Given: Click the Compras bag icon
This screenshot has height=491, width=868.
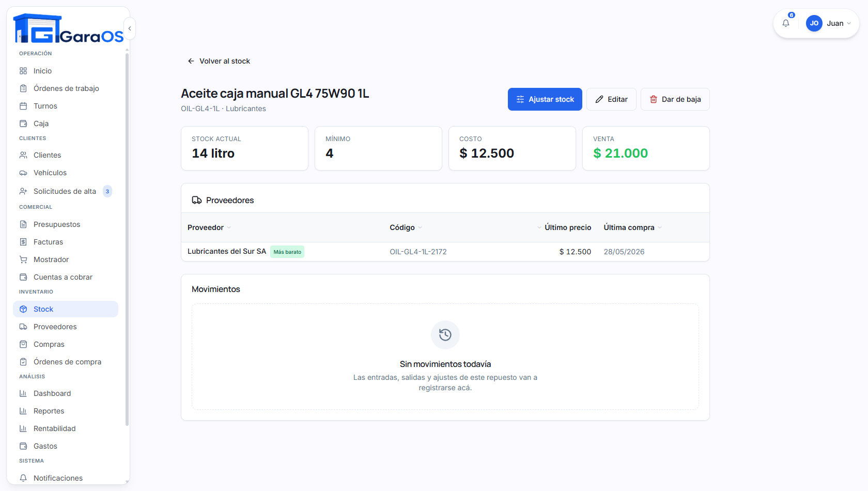Looking at the screenshot, I should coord(23,344).
